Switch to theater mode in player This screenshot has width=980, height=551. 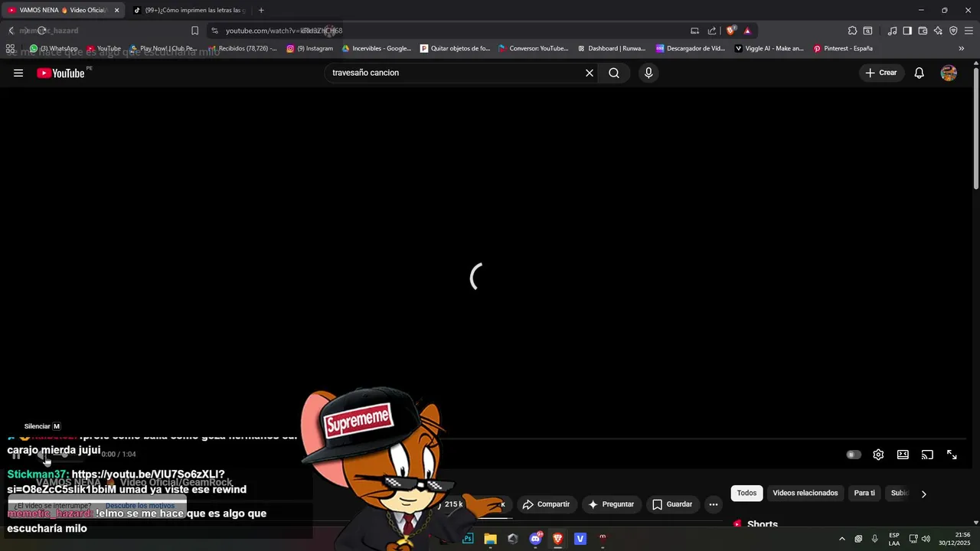pyautogui.click(x=903, y=455)
